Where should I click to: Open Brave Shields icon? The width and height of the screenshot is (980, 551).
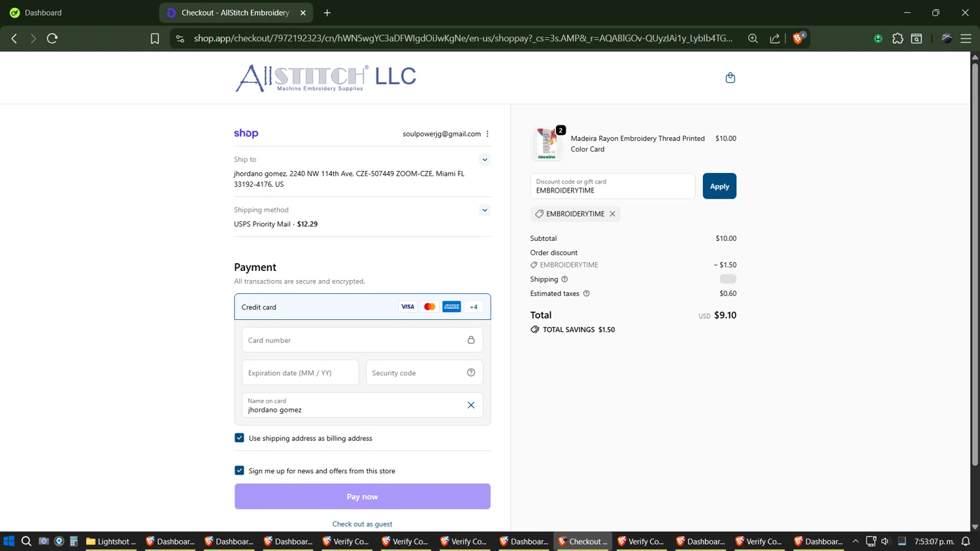tap(798, 39)
